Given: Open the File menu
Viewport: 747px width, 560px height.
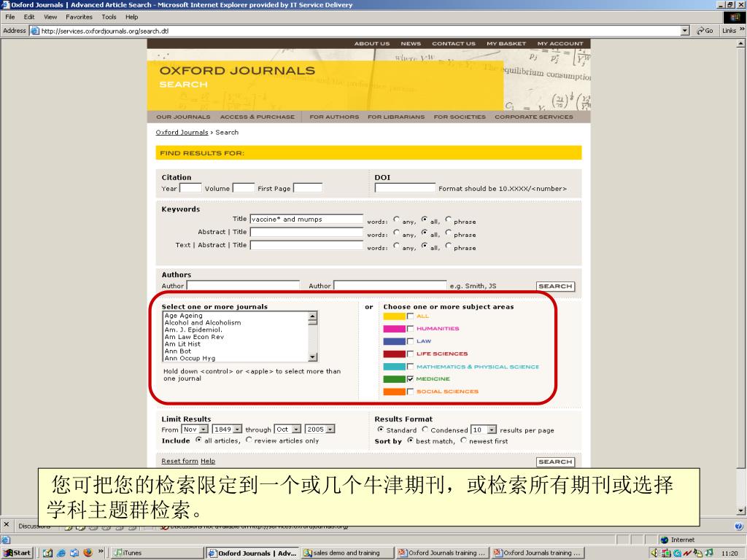Looking at the screenshot, I should click(10, 17).
